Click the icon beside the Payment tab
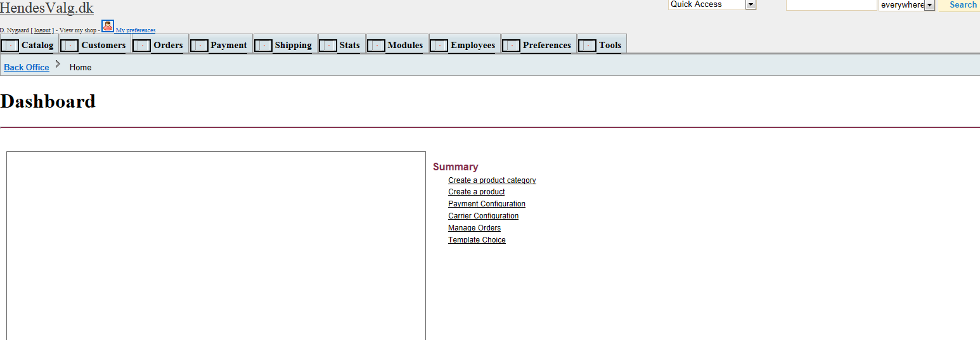The height and width of the screenshot is (340, 980). tap(199, 46)
